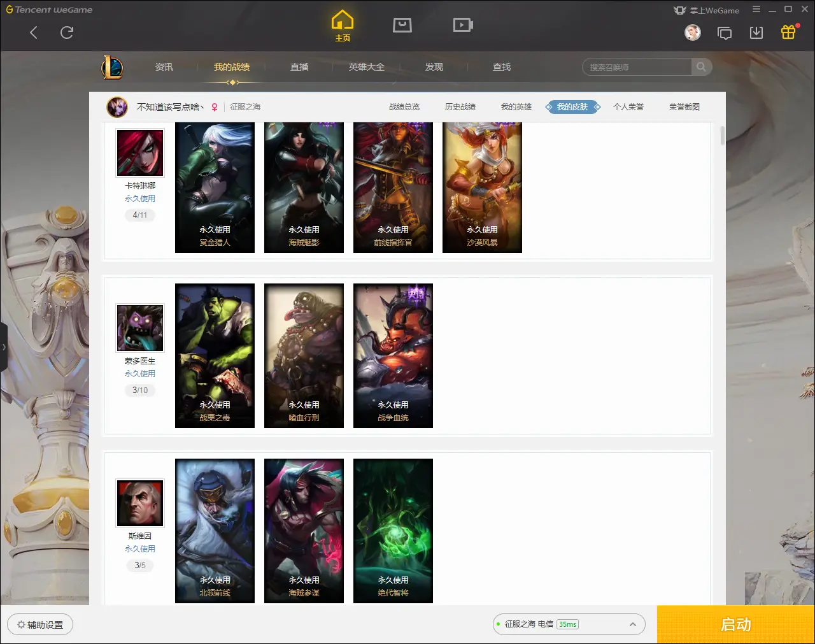
Task: Open the download manager icon
Action: coord(756,32)
